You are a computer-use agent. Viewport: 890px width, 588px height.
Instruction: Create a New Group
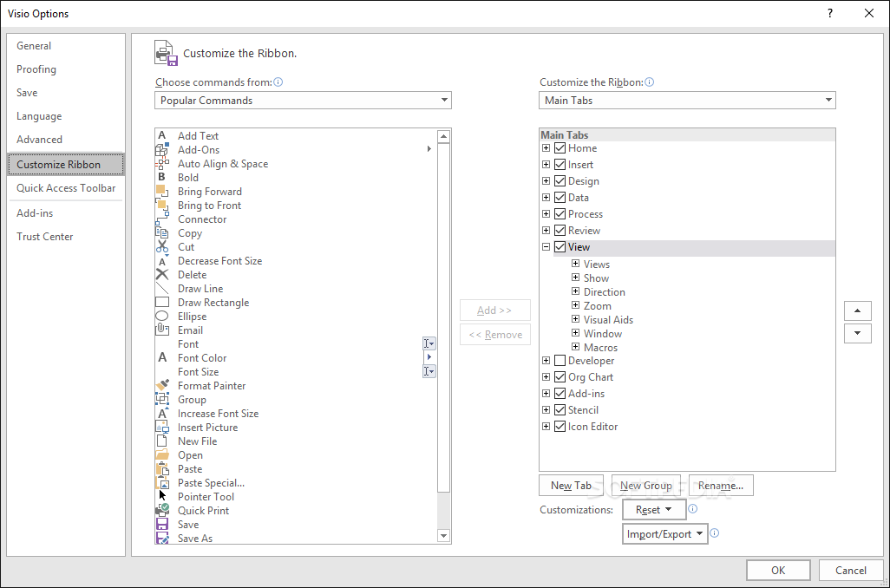pos(646,486)
